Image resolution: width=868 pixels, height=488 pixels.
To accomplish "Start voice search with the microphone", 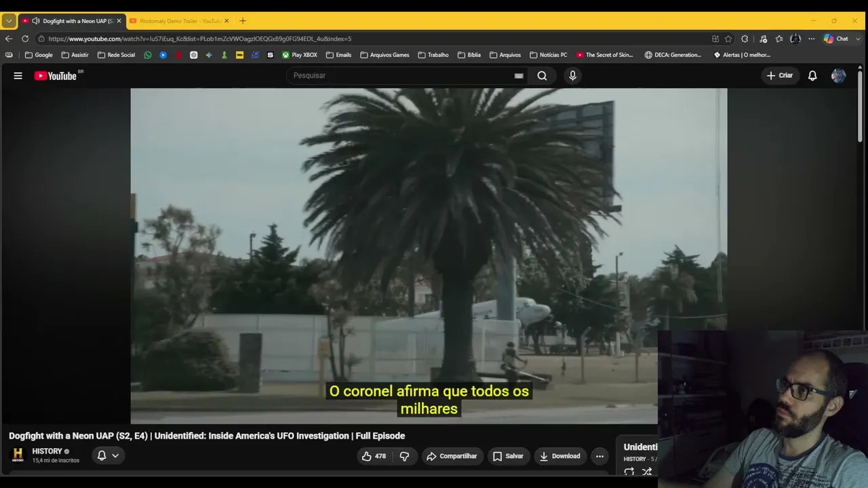I will 572,76.
